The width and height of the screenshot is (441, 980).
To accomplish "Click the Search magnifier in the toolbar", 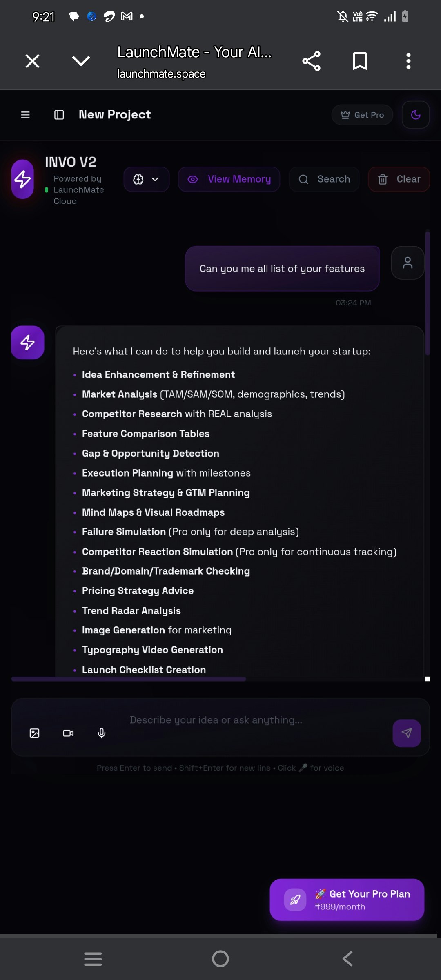I will 324,179.
